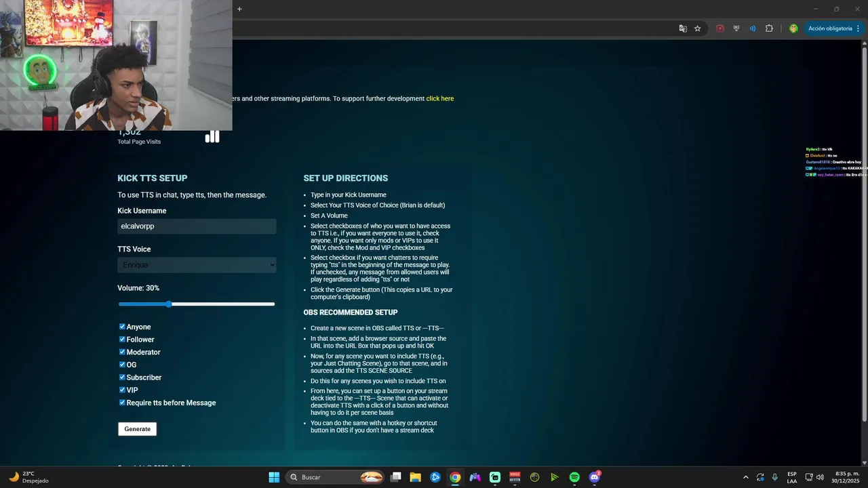Image resolution: width=868 pixels, height=488 pixels.
Task: Click the Generate button
Action: [137, 429]
